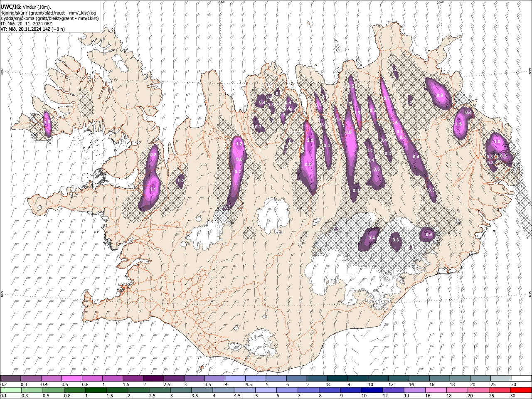
Task: Click the 'slydda/snjókoma' header line
Action: (x=49, y=18)
